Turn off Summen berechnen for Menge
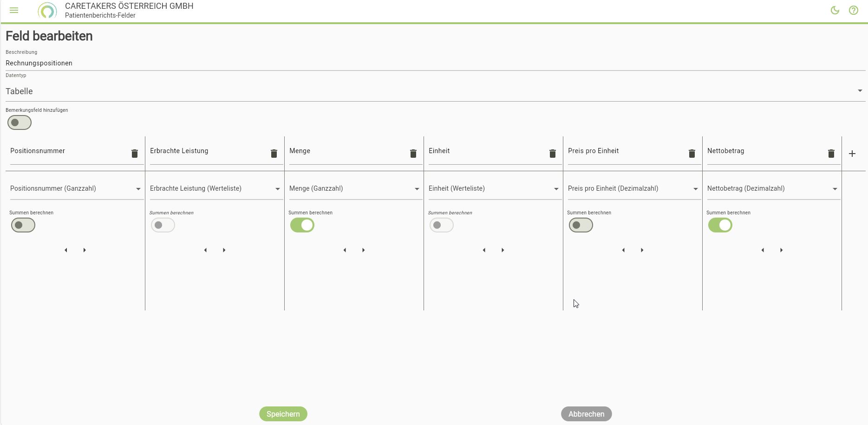Viewport: 868px width, 425px height. (x=302, y=225)
